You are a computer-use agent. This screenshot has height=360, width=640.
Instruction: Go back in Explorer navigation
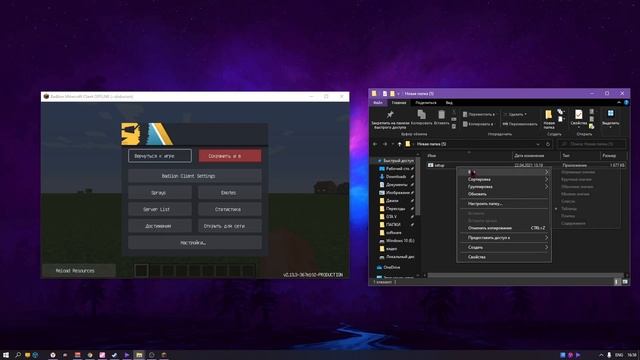375,144
